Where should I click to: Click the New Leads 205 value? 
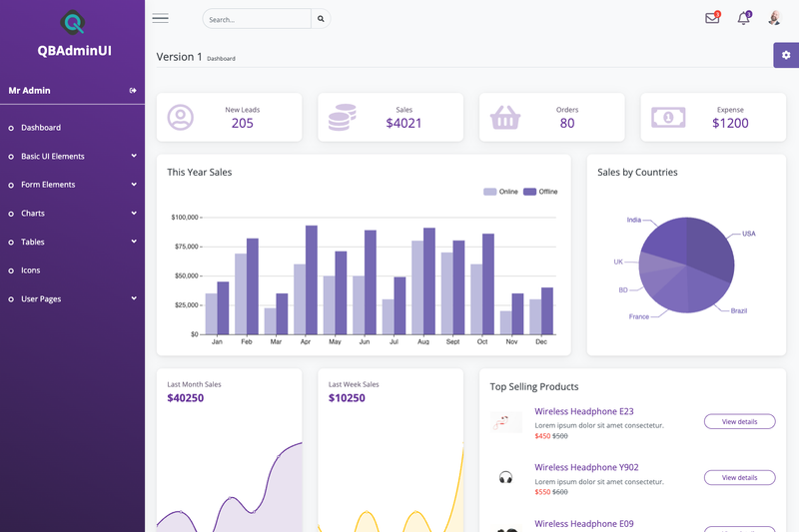click(x=242, y=123)
